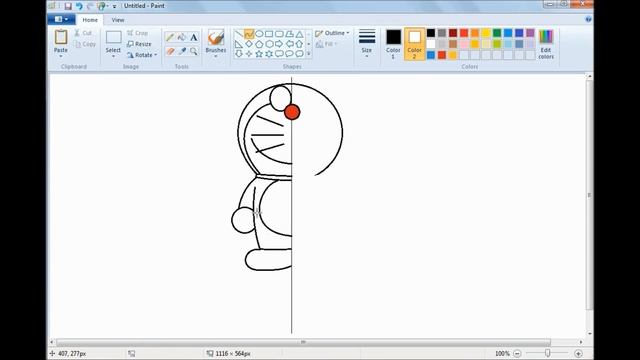Open the line Size dropdown

(367, 56)
